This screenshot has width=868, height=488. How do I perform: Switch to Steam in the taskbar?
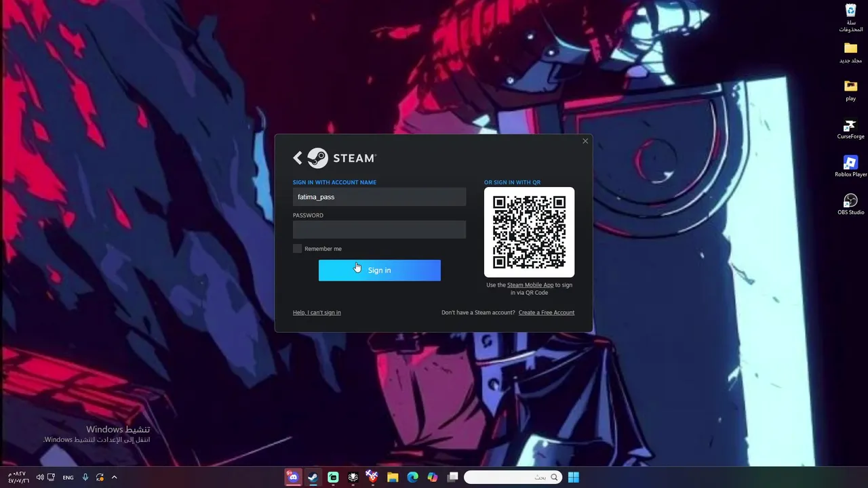(313, 477)
